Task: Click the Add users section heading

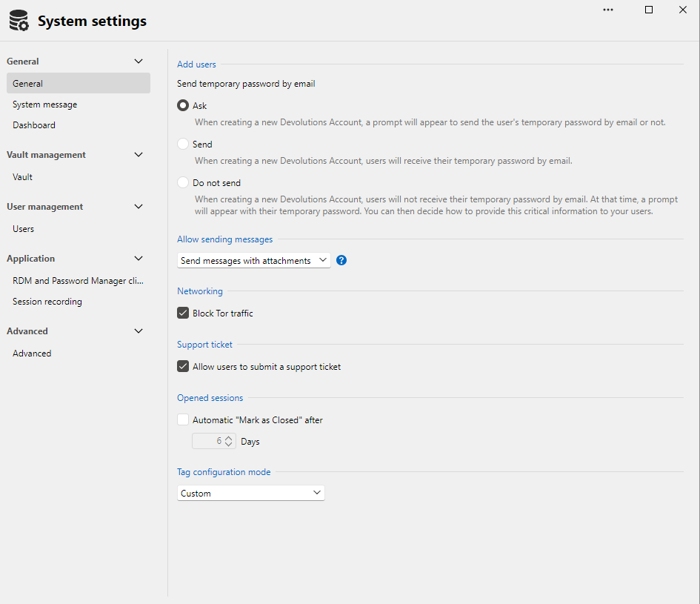Action: 196,64
